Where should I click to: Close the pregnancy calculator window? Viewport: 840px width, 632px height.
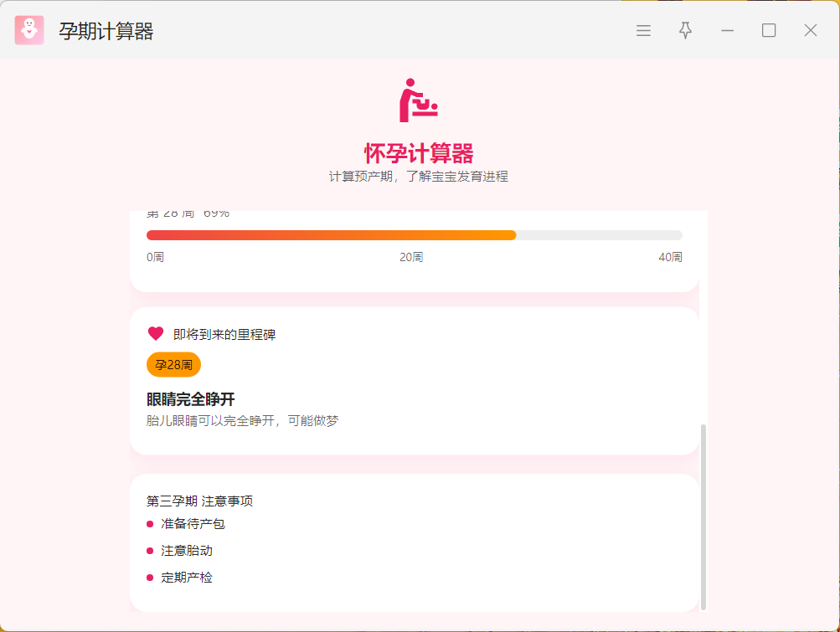[811, 31]
